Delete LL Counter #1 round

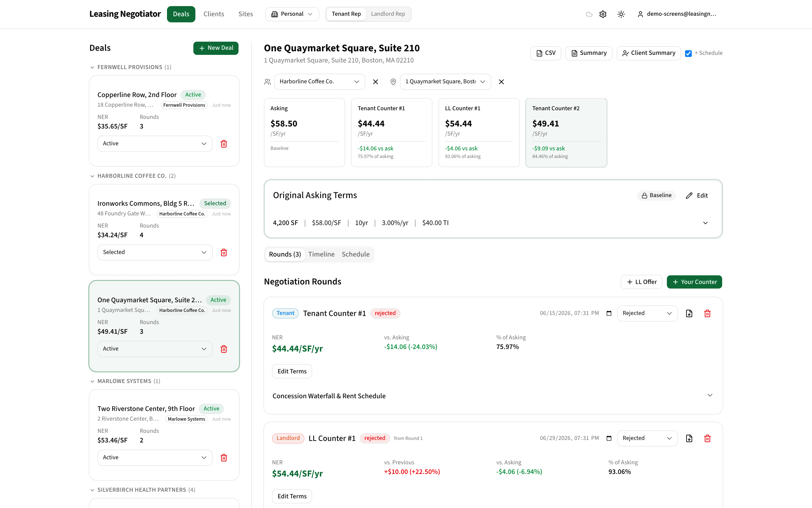click(x=707, y=438)
